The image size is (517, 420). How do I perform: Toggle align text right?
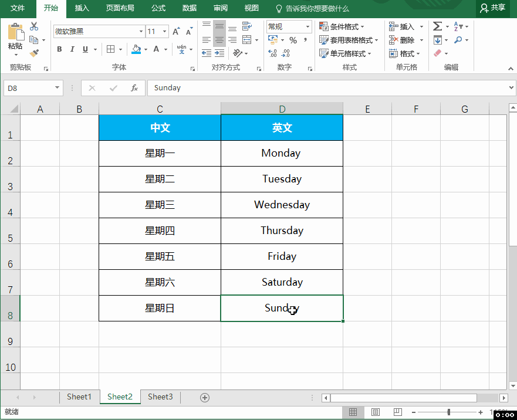(x=232, y=40)
